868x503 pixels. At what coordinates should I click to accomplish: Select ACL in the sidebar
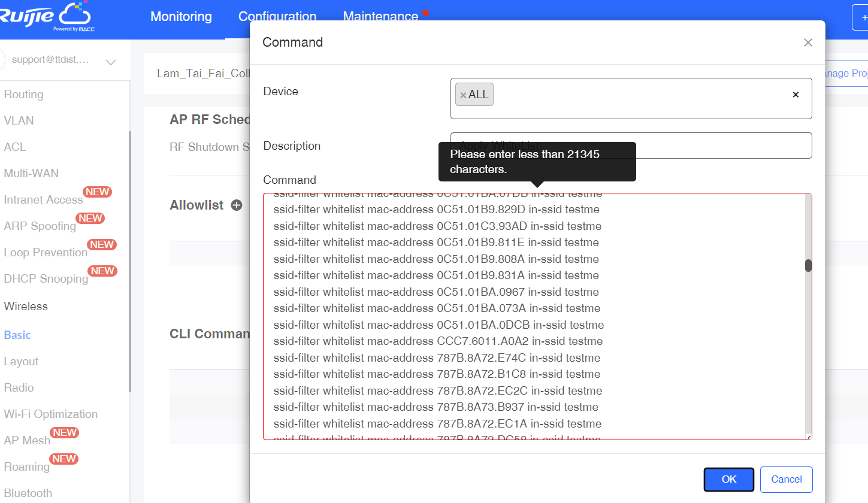(15, 147)
